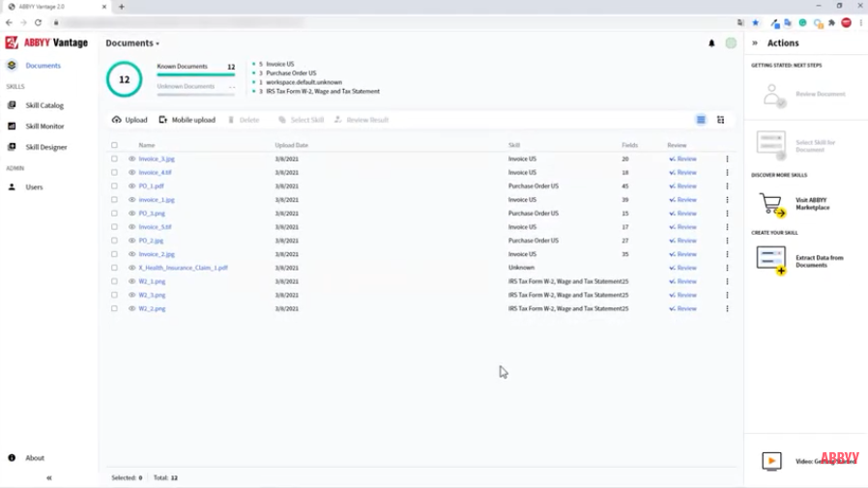Sort by Fields column header

[x=629, y=145]
